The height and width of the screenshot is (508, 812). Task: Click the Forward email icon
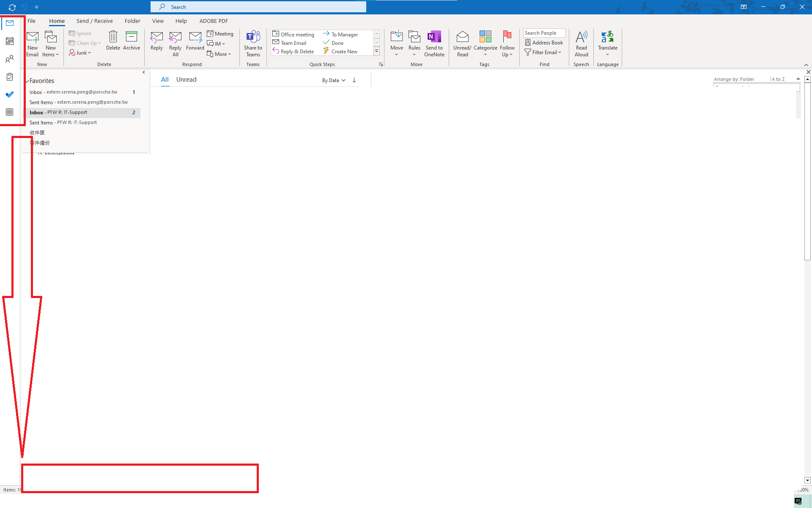click(195, 38)
